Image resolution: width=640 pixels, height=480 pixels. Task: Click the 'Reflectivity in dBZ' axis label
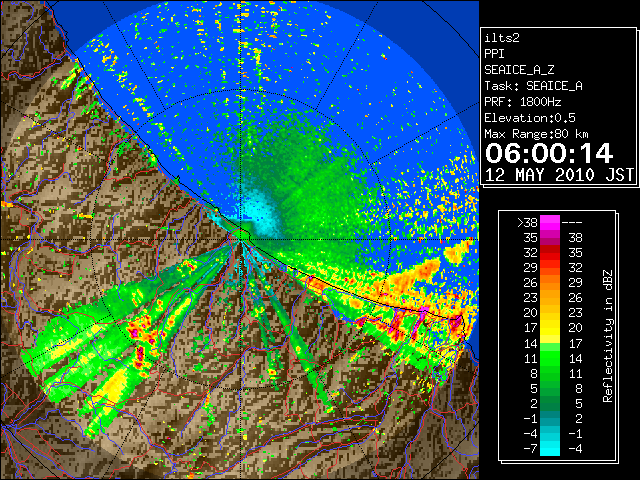coord(607,336)
